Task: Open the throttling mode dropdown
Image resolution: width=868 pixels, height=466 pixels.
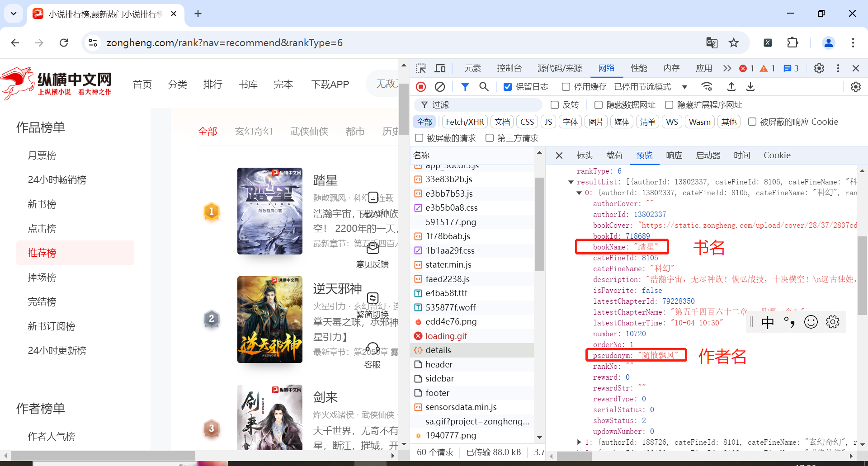Action: pos(651,87)
